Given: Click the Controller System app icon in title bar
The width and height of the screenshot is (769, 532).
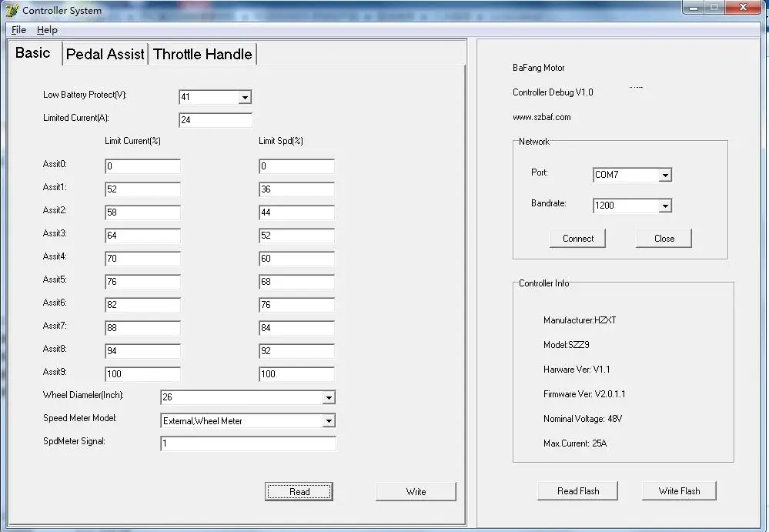Looking at the screenshot, I should [12, 10].
